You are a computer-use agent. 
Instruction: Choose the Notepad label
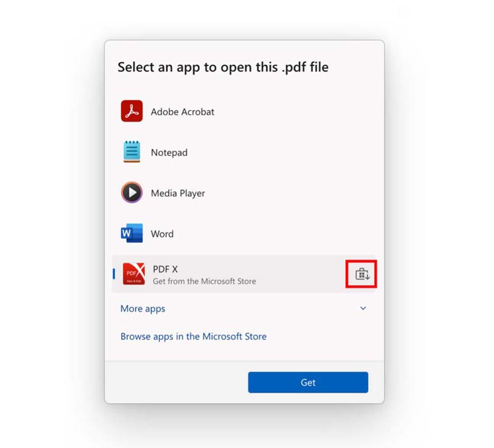coord(169,152)
